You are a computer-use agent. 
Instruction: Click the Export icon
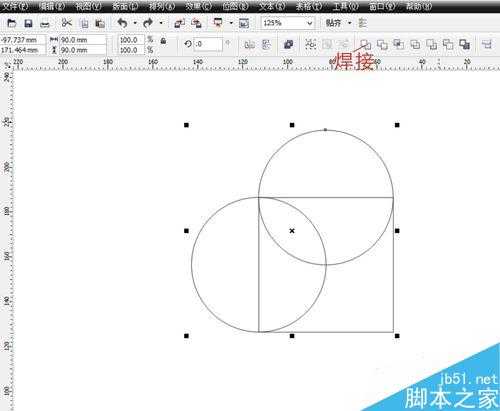point(197,23)
